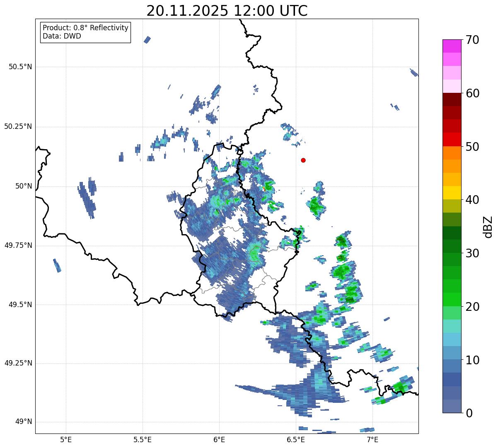
Task: Click the "50.25°N" latitude label
Action: (x=18, y=126)
